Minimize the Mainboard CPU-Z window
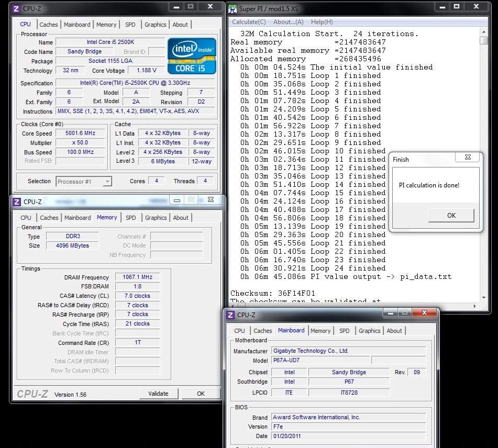 pyautogui.click(x=390, y=313)
